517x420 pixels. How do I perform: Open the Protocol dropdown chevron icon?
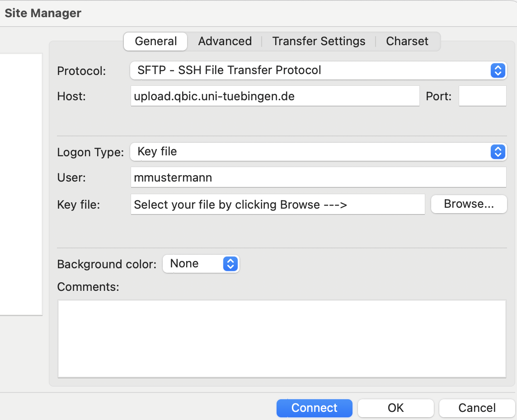(x=498, y=70)
